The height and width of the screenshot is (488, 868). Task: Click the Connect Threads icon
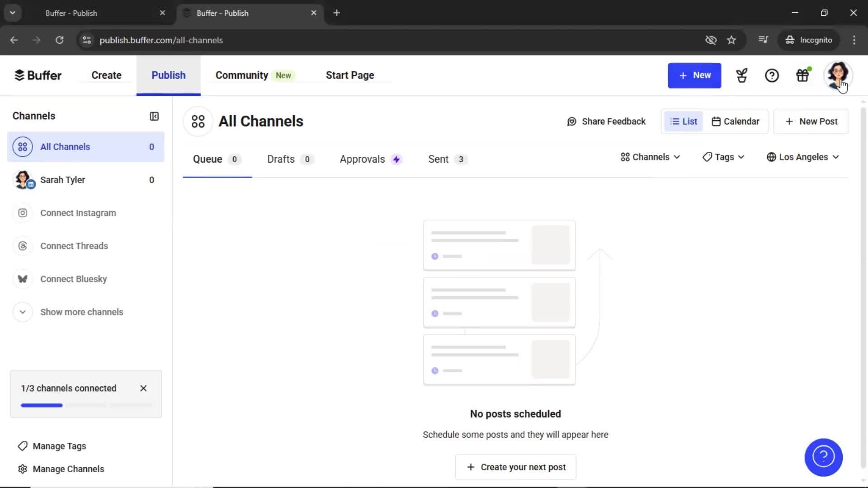pyautogui.click(x=23, y=246)
